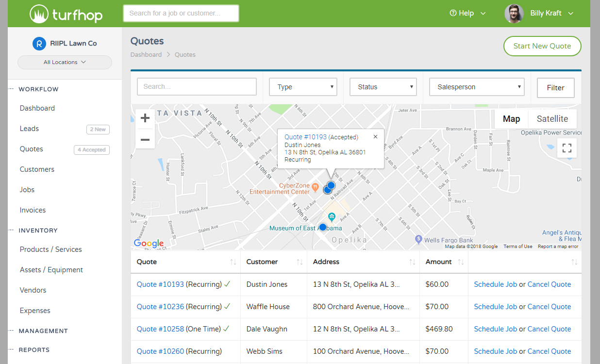Screen dimensions: 600x364
Task: Click the Start New Quote button
Action: tap(542, 46)
